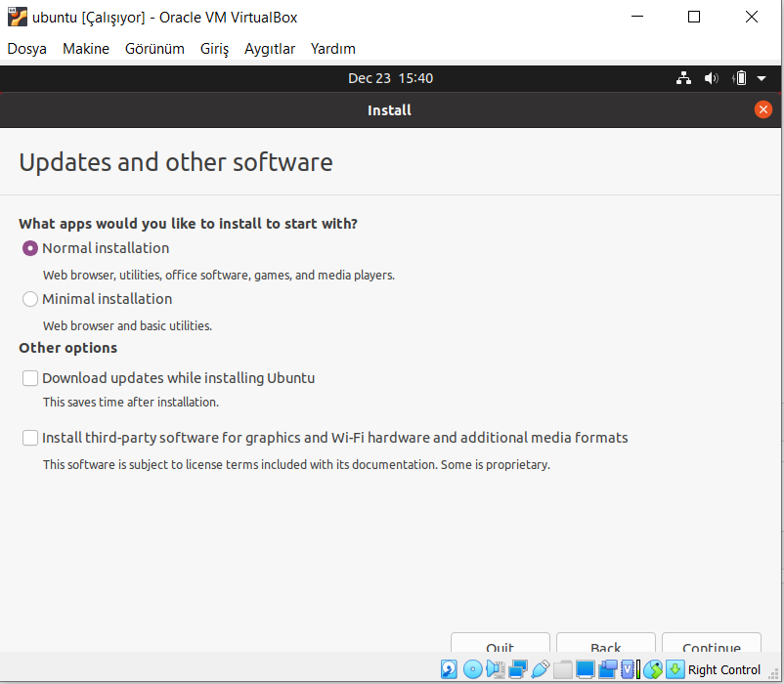Click the VirtualBox window resize grip

click(x=773, y=674)
